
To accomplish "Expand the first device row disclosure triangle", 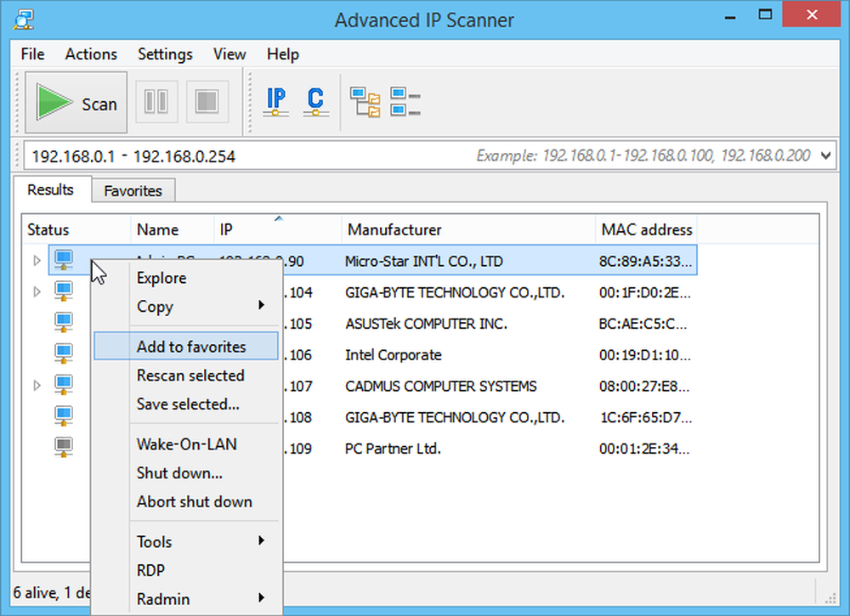I will (x=37, y=260).
